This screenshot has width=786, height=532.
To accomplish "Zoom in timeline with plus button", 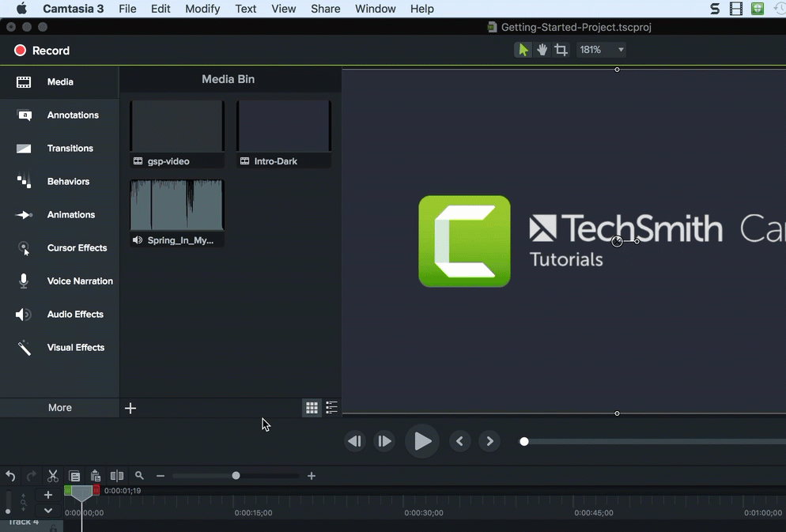I will pyautogui.click(x=312, y=476).
